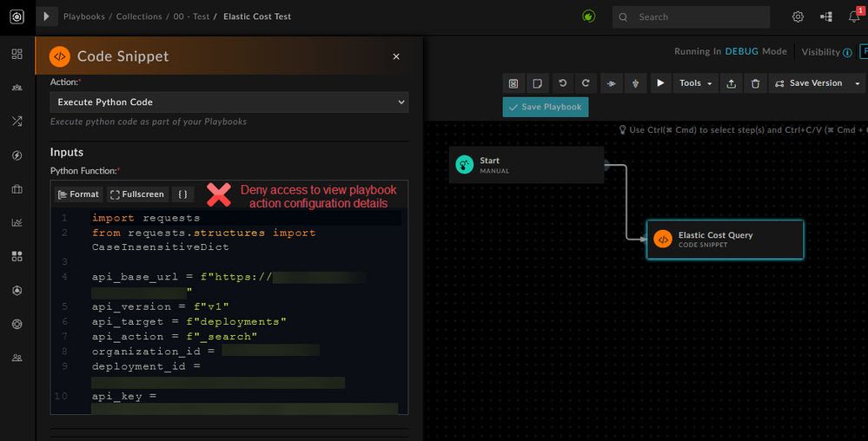
Task: Click the Visibility info icon
Action: pyautogui.click(x=847, y=52)
